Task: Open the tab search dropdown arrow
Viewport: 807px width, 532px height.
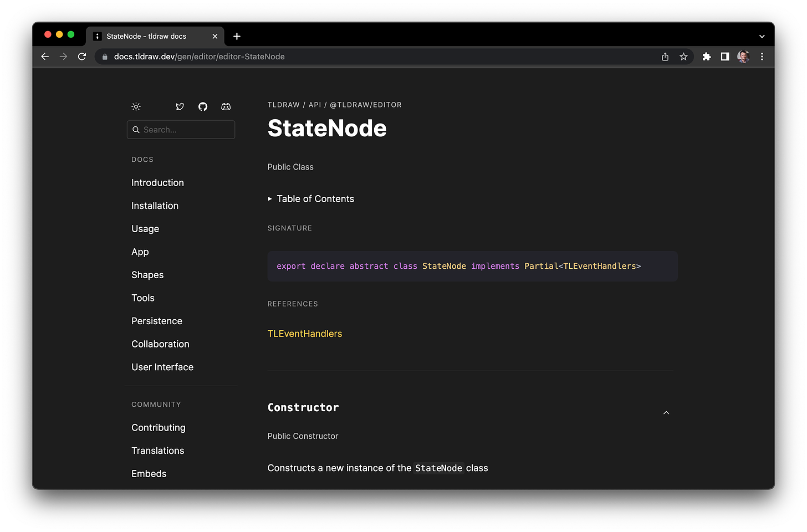Action: pos(762,36)
